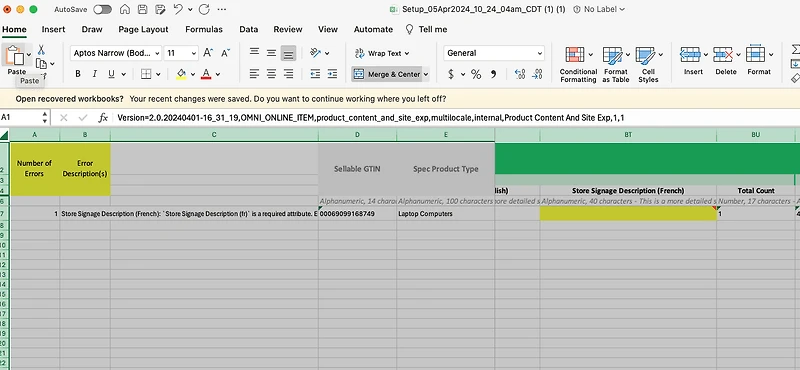
Task: Open the three-dots more commands icon
Action: pyautogui.click(x=222, y=9)
